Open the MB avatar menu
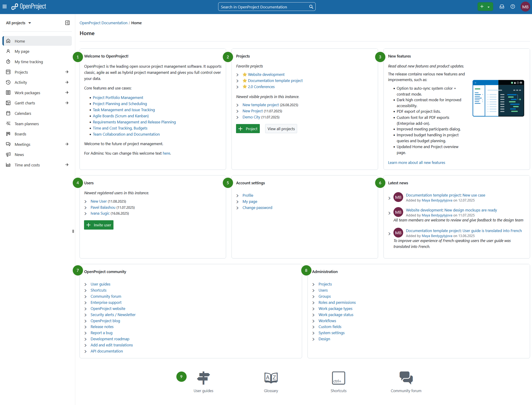The height and width of the screenshot is (405, 532). 525,7
